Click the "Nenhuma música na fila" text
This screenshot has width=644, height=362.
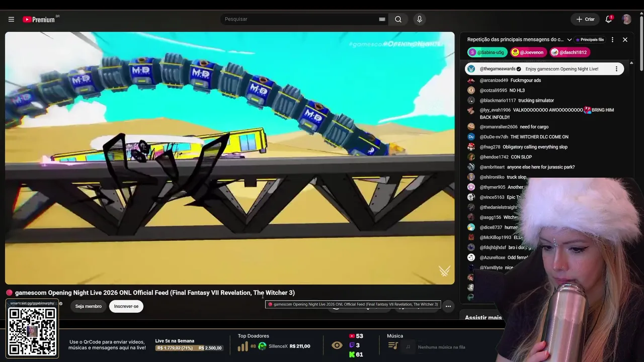[441, 347]
